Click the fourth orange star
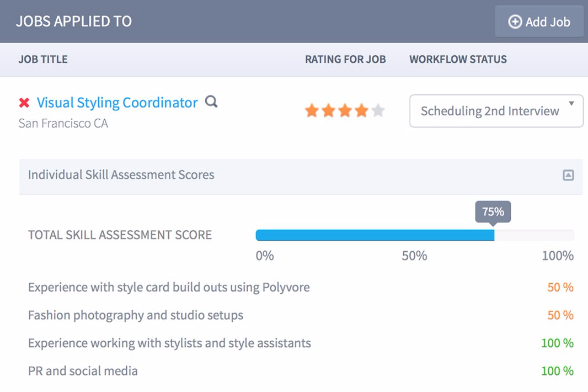The height and width of the screenshot is (392, 588). tap(361, 110)
